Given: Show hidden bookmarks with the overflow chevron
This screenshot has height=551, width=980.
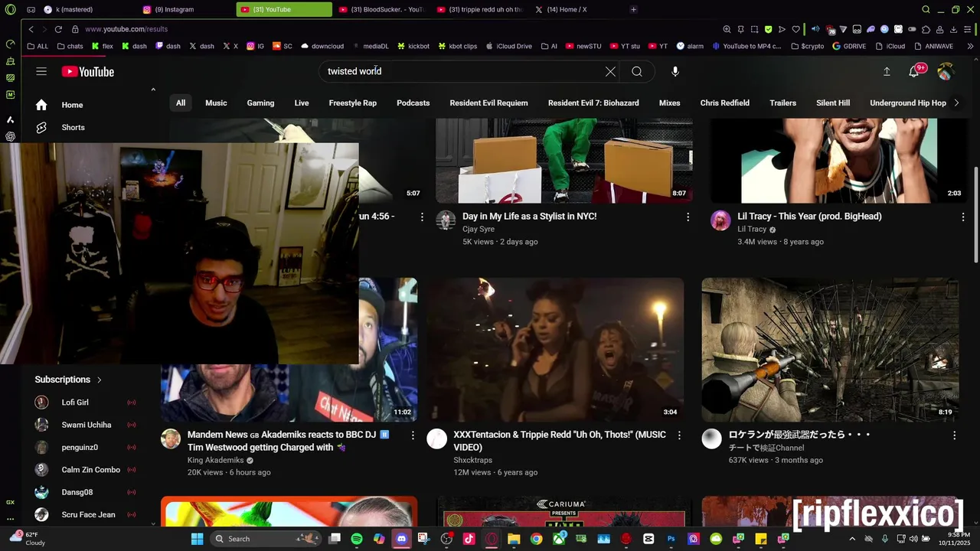Looking at the screenshot, I should pos(970,46).
